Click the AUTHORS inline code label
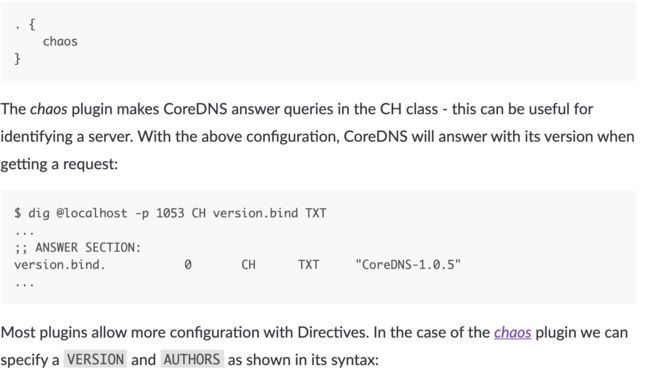This screenshot has width=650, height=378. 192,359
